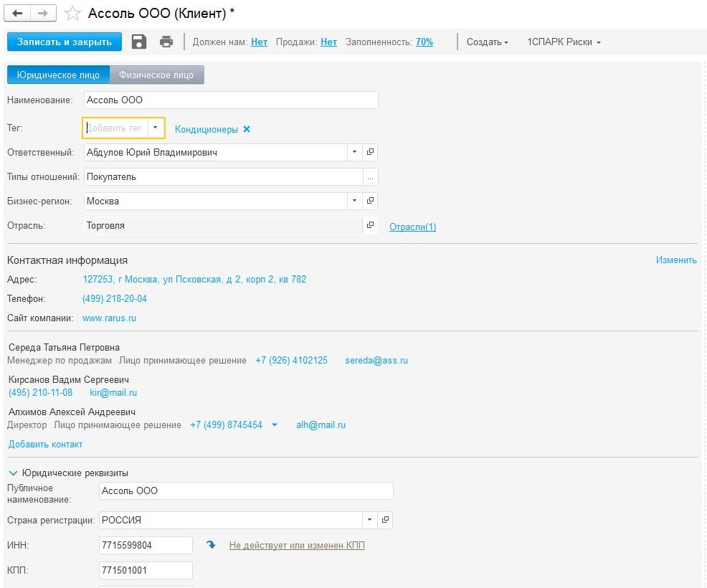Add card to favorites with star icon
This screenshot has height=588, width=707.
(x=72, y=14)
